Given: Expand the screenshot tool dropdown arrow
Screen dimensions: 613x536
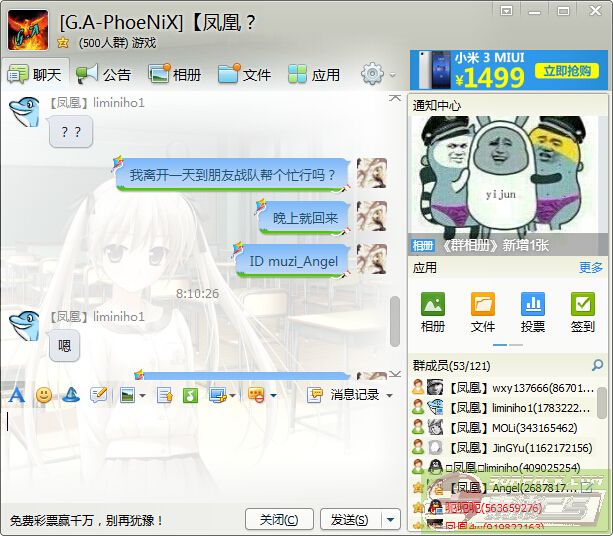Looking at the screenshot, I should tap(233, 396).
